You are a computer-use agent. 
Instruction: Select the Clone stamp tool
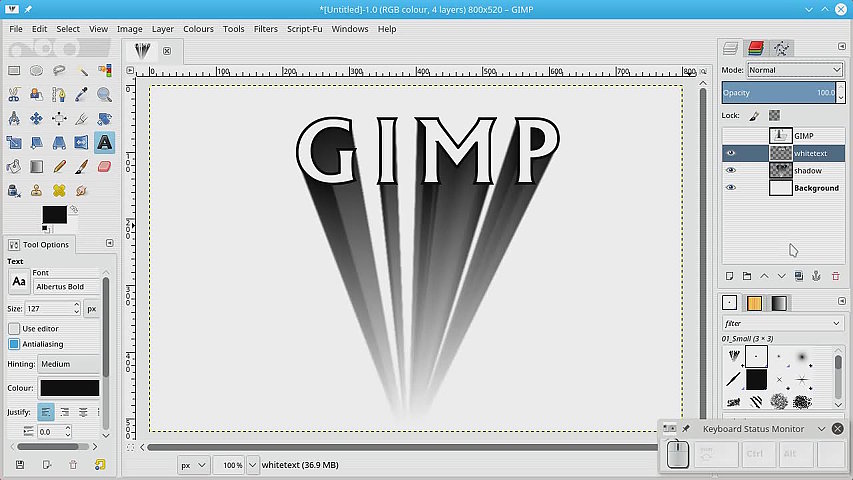(36, 190)
